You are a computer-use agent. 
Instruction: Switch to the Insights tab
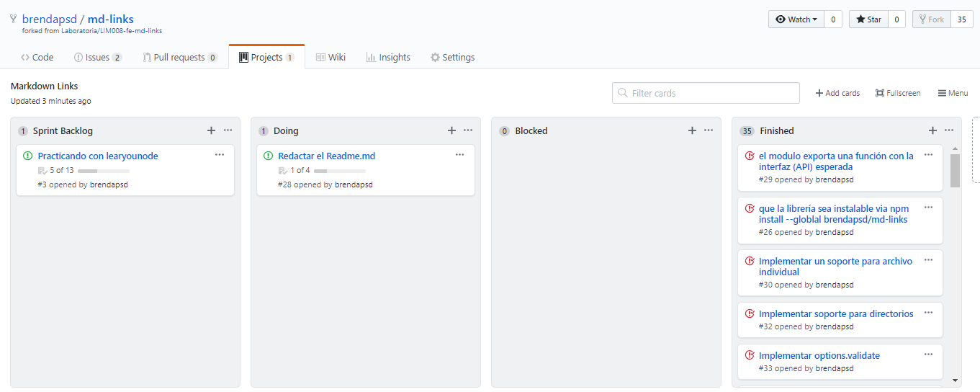click(388, 57)
